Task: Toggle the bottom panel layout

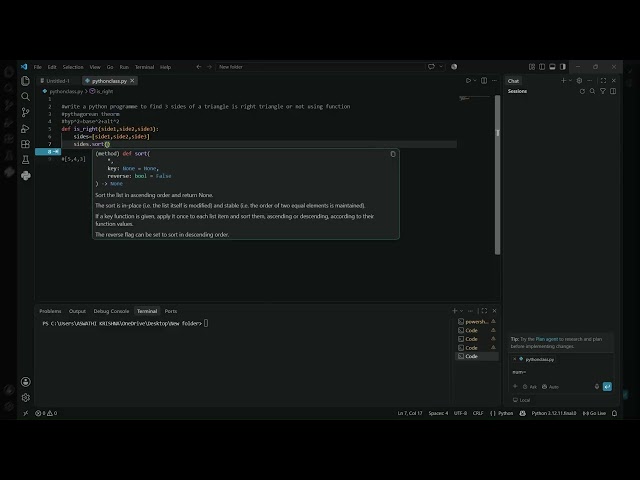Action: pos(552,67)
